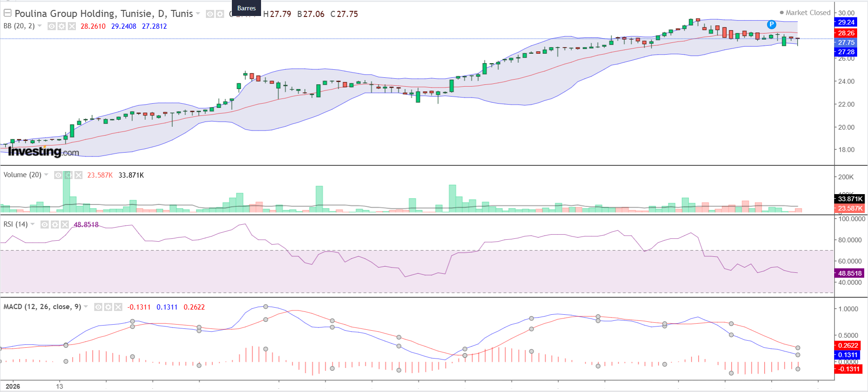Open Bollinger Bands settings gear
Screen dimensions: 868x392
tap(62, 26)
